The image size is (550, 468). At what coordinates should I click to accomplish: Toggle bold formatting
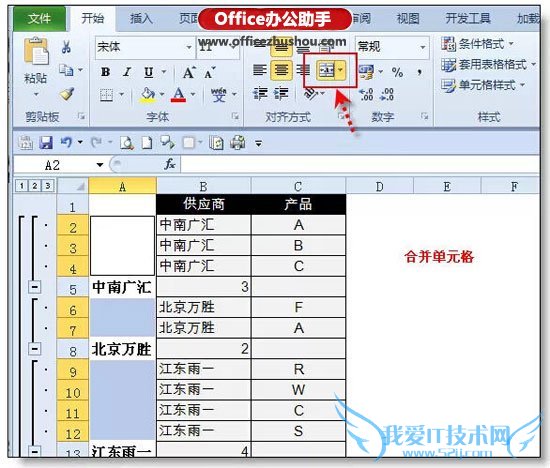point(105,72)
